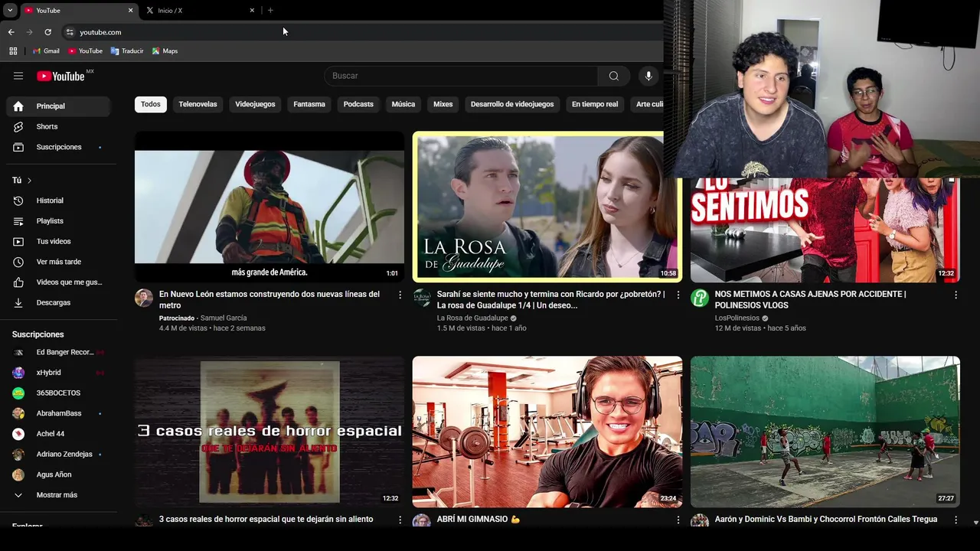This screenshot has width=980, height=551.
Task: Open Ed Banger Records subscription
Action: [58, 352]
